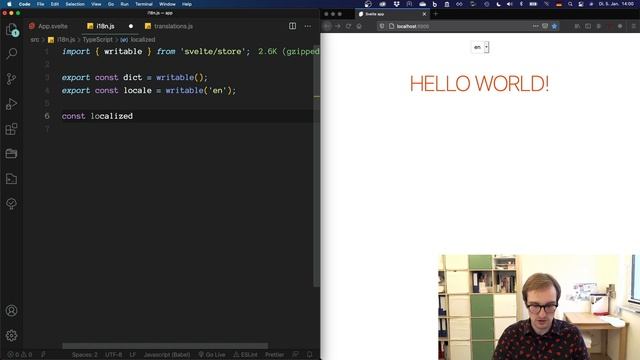
Task: Click the Dropbox menu bar icon
Action: coord(396,4)
